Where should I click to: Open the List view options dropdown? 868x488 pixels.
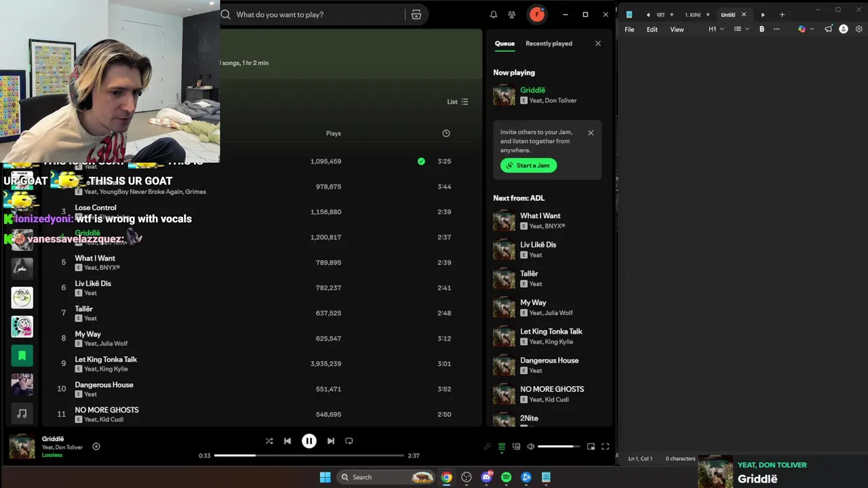click(458, 102)
